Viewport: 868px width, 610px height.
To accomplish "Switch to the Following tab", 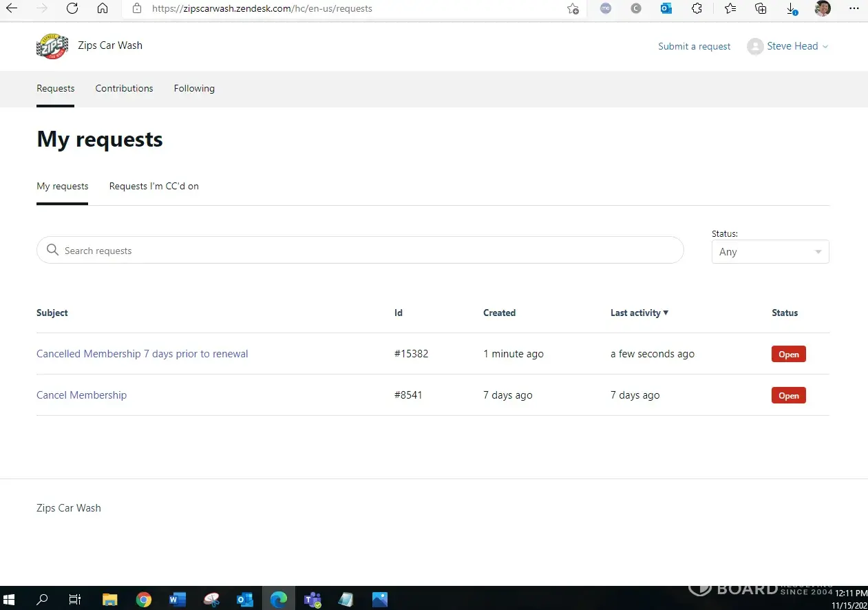I will (x=194, y=88).
